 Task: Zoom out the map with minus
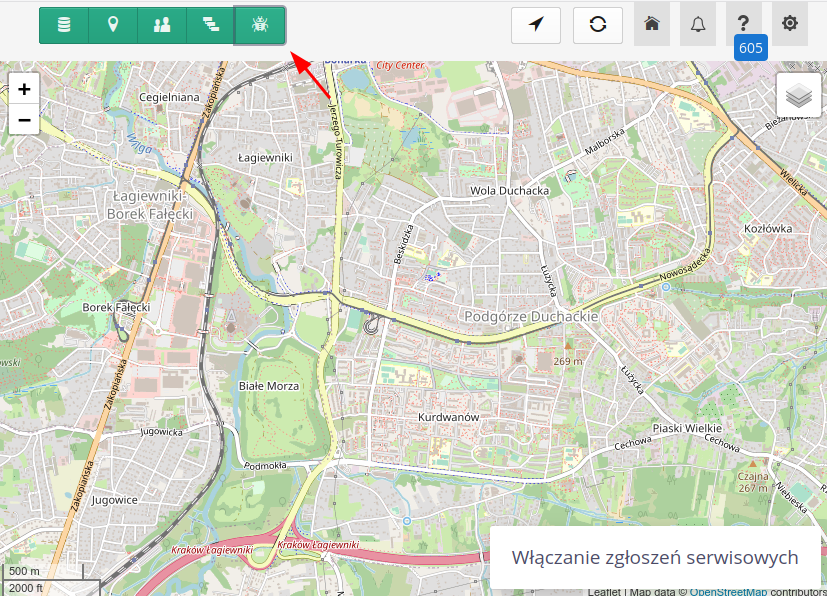pos(24,119)
